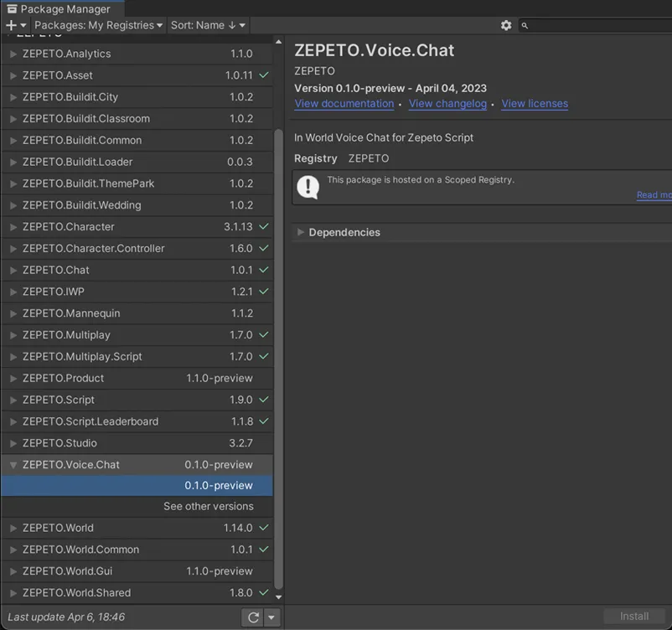Open the Packages: My Registries dropdown
Image resolution: width=672 pixels, height=630 pixels.
click(98, 25)
